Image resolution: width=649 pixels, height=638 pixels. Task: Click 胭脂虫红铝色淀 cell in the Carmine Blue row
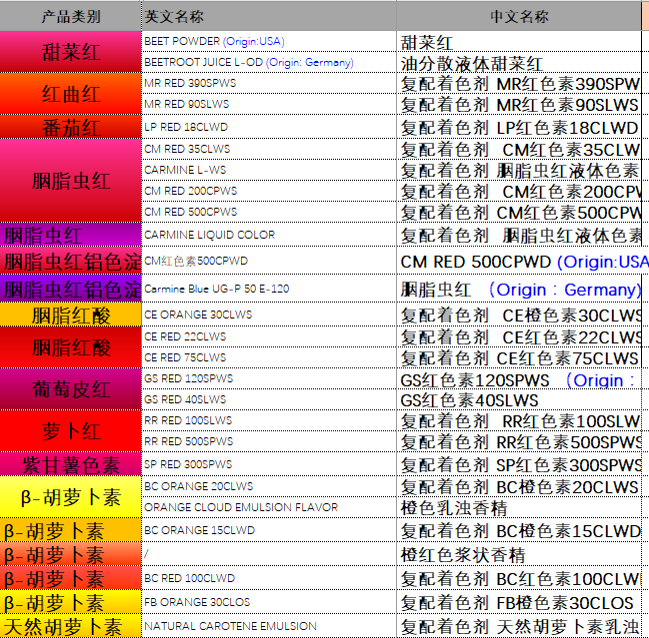click(x=70, y=288)
